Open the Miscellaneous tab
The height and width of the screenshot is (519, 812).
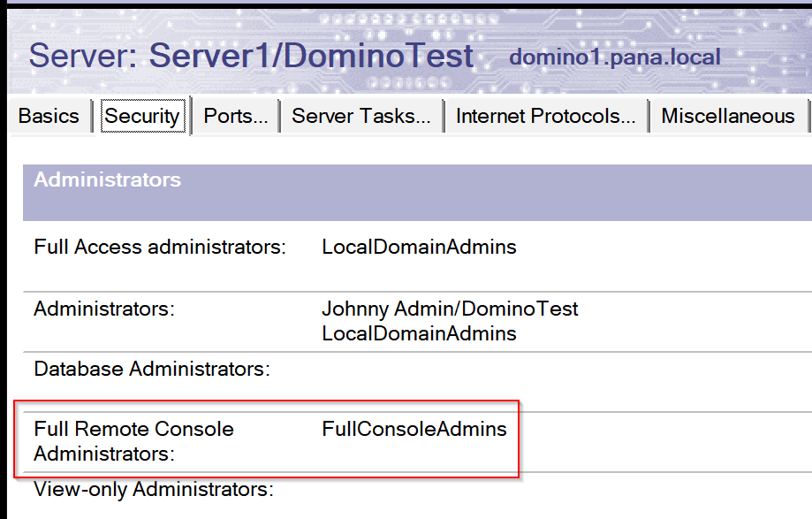[x=727, y=116]
